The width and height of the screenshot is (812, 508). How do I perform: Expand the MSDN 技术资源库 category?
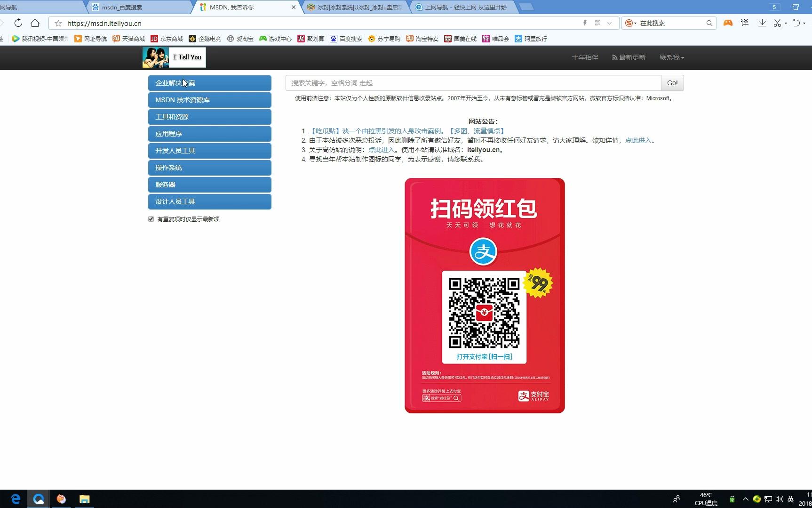(x=210, y=100)
